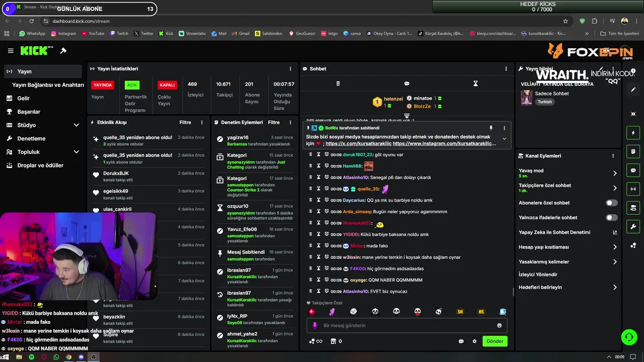
Task: Click the pencil edit button in right toolbar
Action: (633, 89)
